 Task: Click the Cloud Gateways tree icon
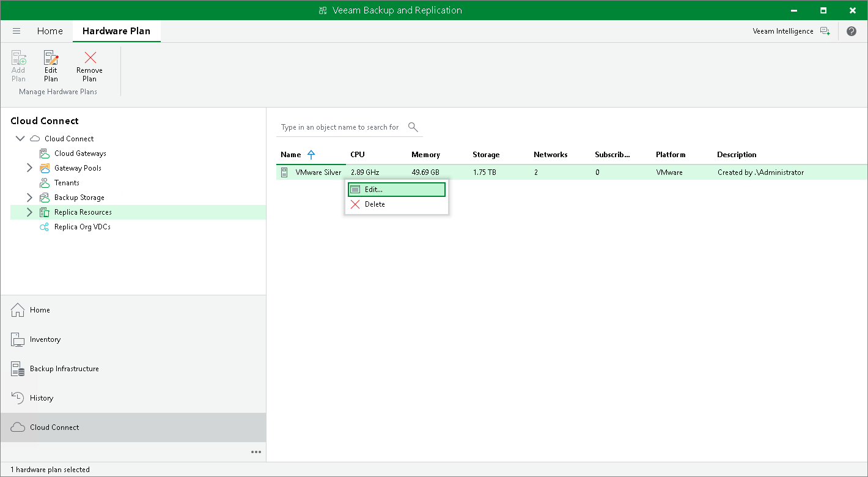pos(45,153)
